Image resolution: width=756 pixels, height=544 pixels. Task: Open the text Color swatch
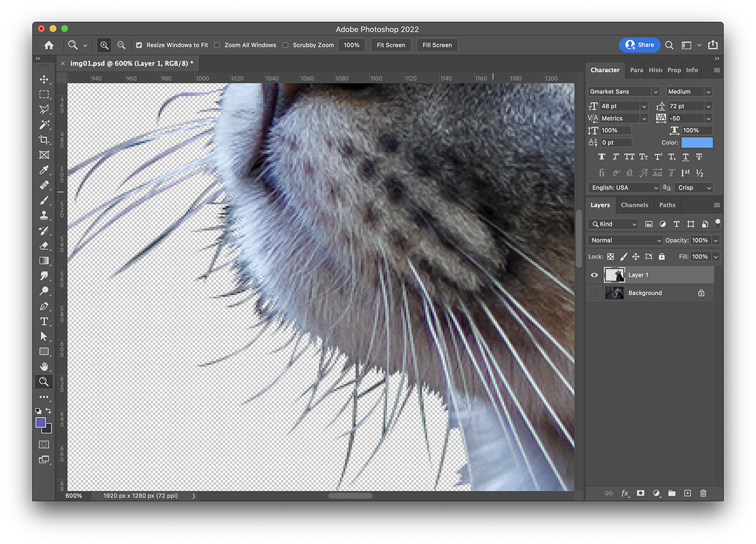(x=697, y=142)
